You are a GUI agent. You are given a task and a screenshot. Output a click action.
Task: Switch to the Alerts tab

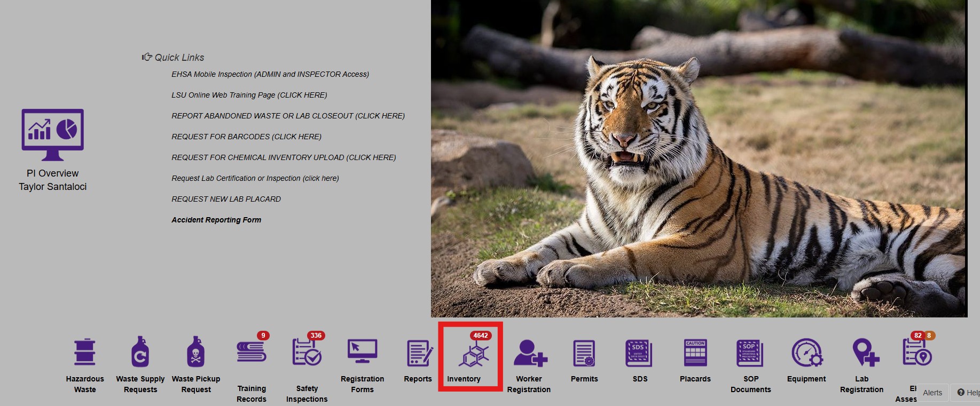pos(932,393)
